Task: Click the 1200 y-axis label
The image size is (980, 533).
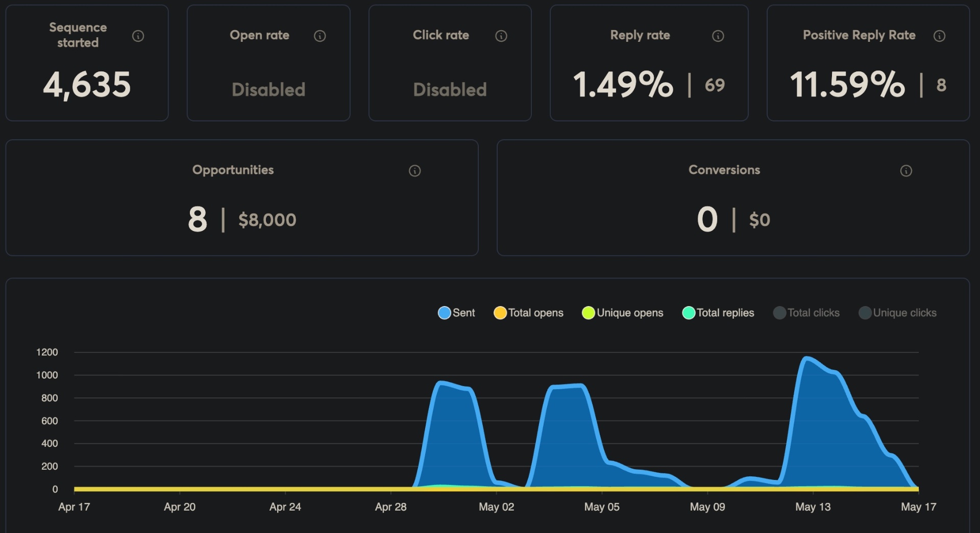Action: coord(47,352)
